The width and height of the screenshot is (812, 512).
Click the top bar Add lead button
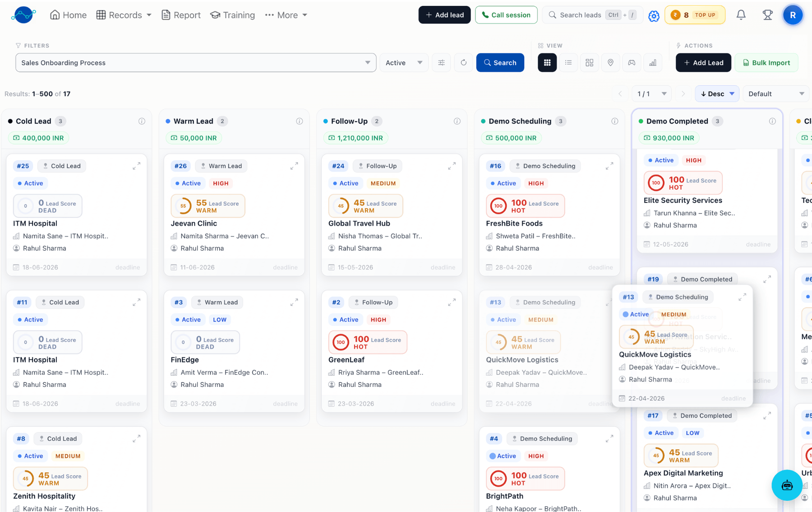pyautogui.click(x=444, y=15)
